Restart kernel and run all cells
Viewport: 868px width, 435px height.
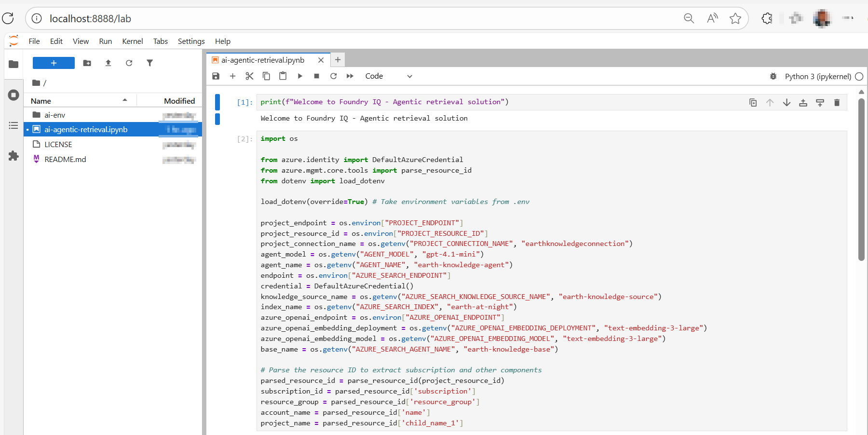[350, 76]
